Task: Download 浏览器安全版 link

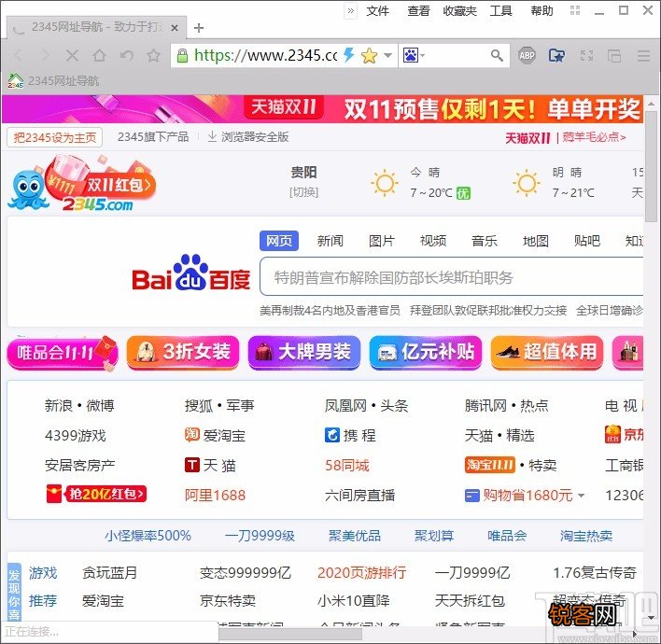Action: click(x=248, y=137)
